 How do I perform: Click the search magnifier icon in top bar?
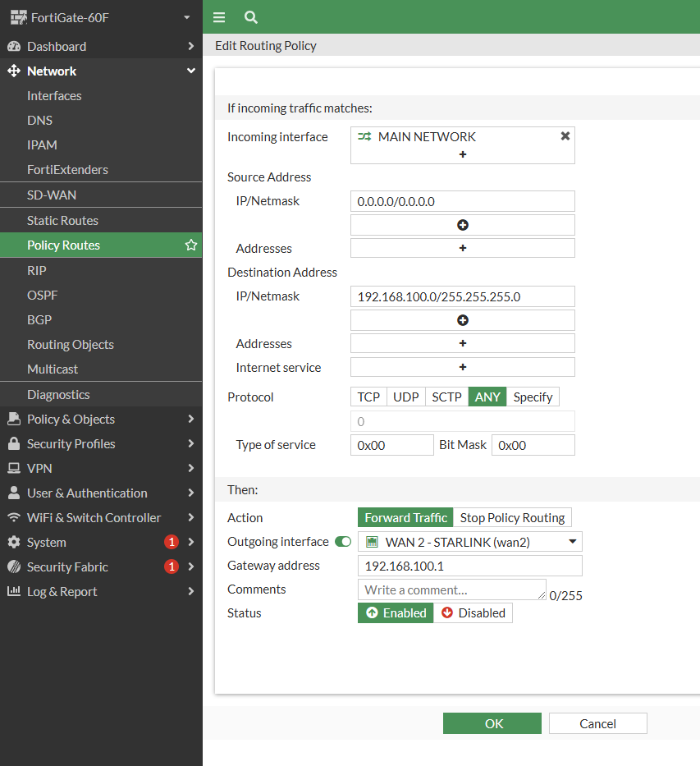click(251, 17)
